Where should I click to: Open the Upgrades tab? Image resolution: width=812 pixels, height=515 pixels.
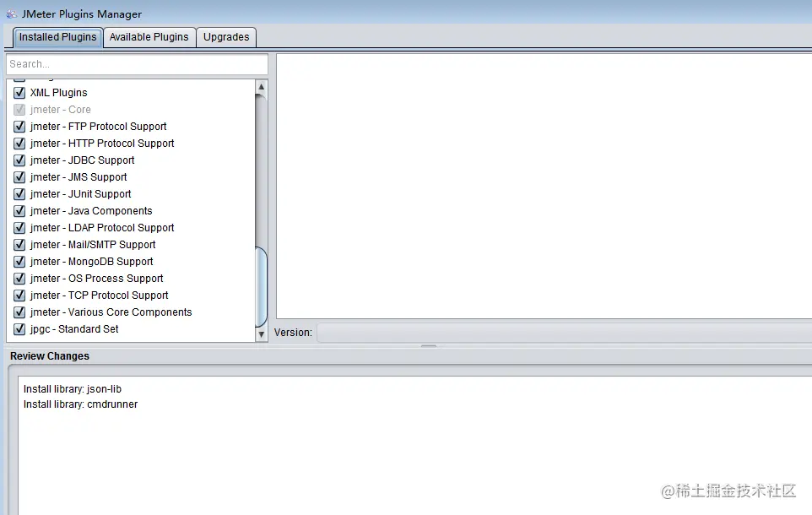[x=226, y=37]
